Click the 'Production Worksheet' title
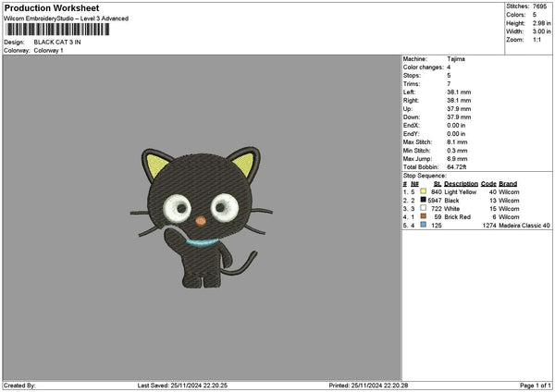 click(x=52, y=7)
